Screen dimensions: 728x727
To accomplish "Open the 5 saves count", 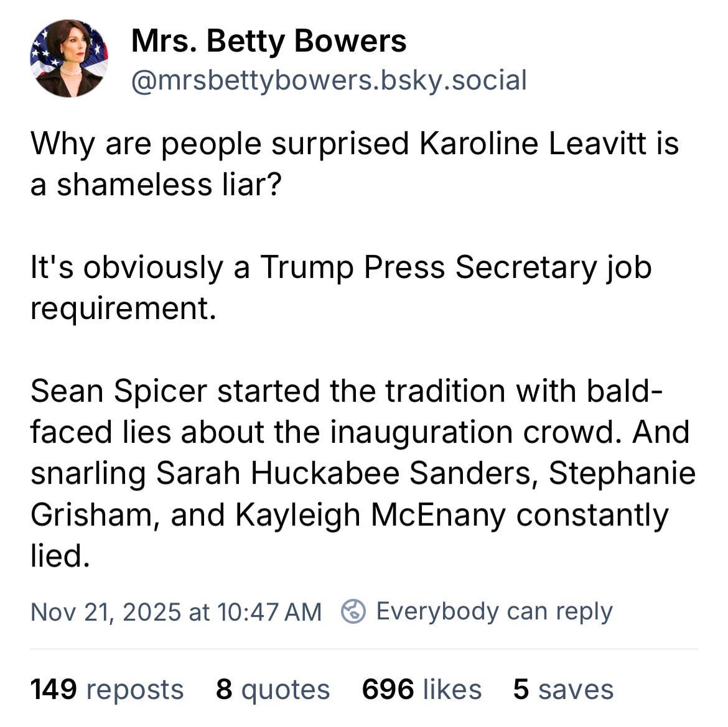I will (563, 689).
